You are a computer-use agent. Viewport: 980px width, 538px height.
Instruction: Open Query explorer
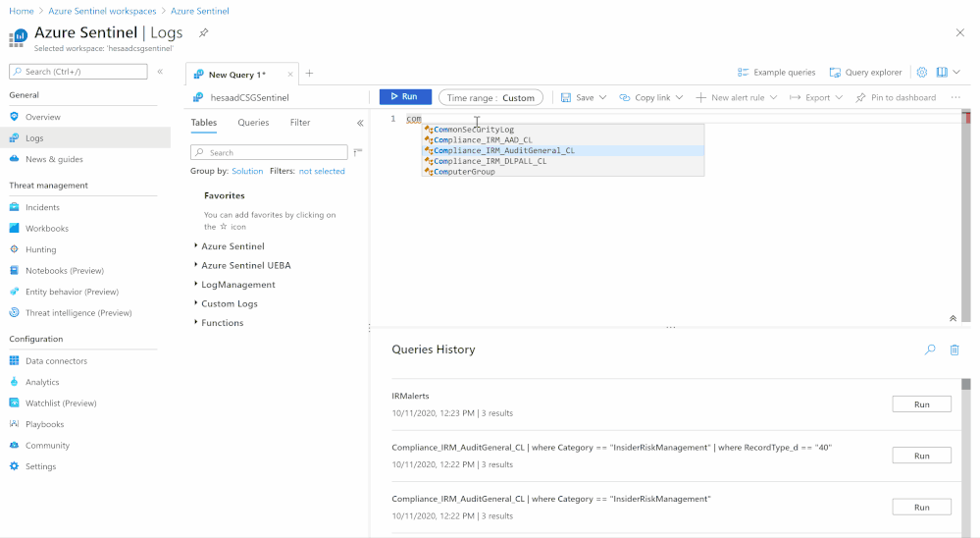(x=865, y=73)
